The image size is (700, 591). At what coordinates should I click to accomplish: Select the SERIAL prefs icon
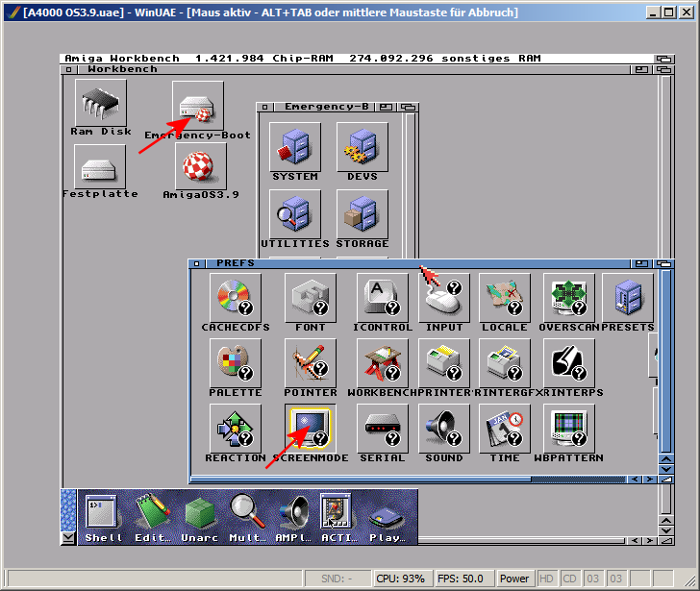tap(382, 429)
